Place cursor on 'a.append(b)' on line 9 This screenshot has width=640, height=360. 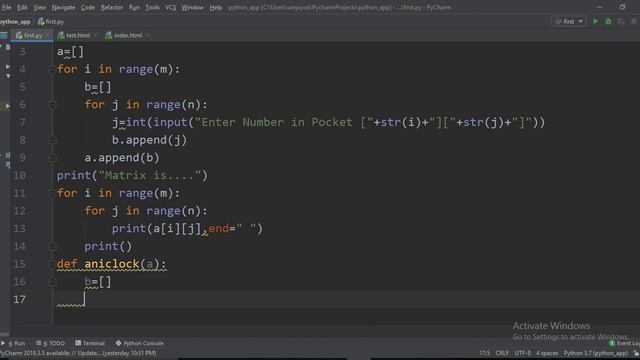point(122,158)
